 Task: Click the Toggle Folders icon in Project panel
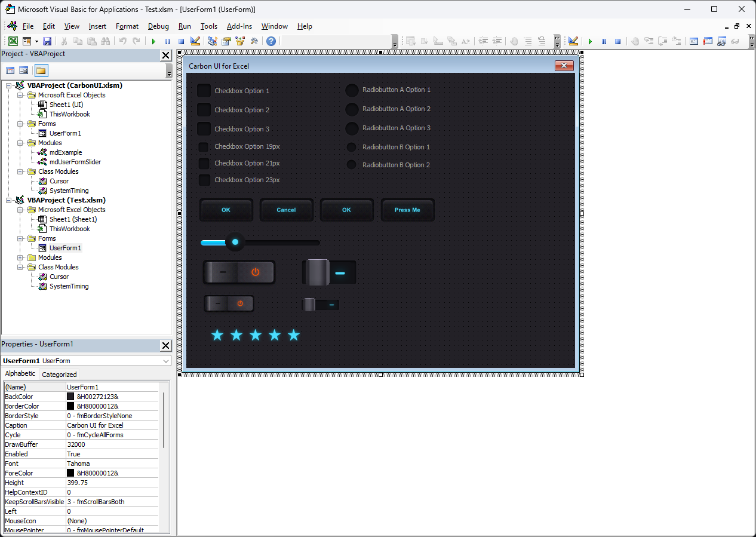click(x=41, y=70)
